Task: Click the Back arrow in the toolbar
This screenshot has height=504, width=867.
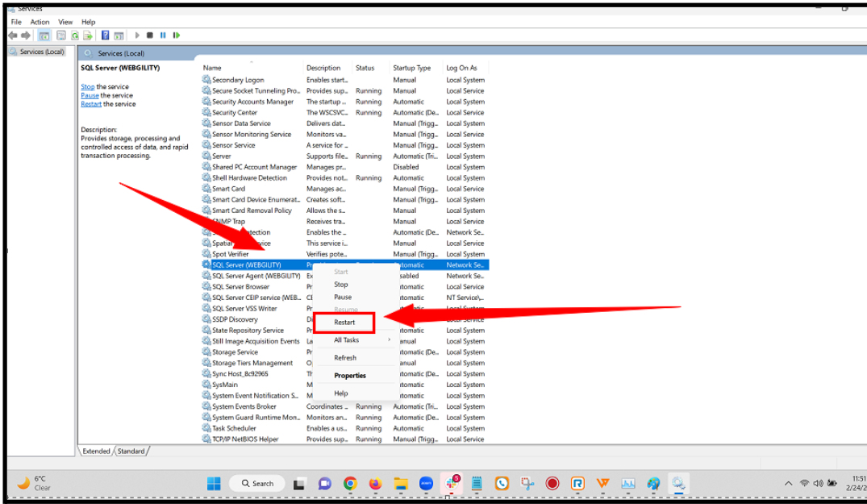Action: [x=13, y=35]
